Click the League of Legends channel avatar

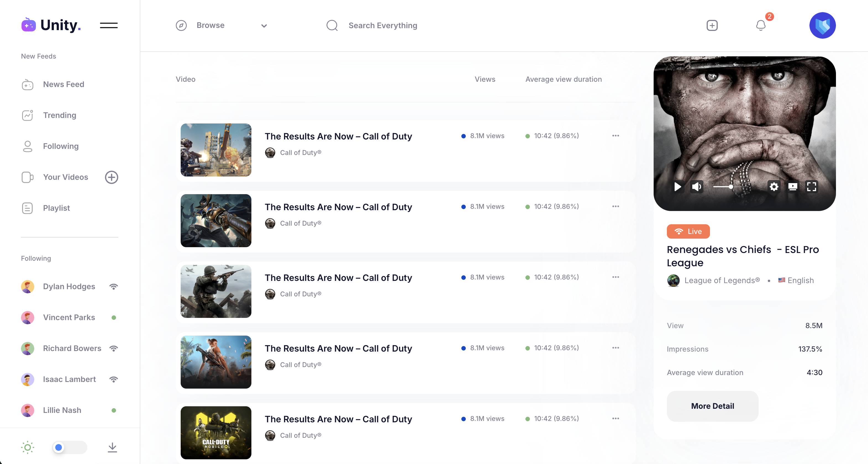tap(673, 280)
